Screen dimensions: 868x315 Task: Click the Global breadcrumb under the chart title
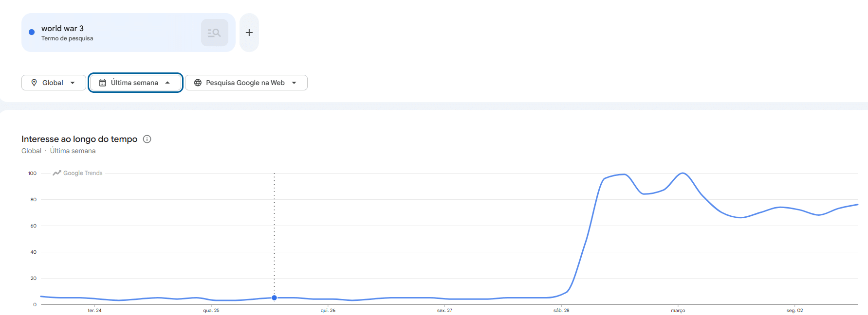click(x=31, y=151)
